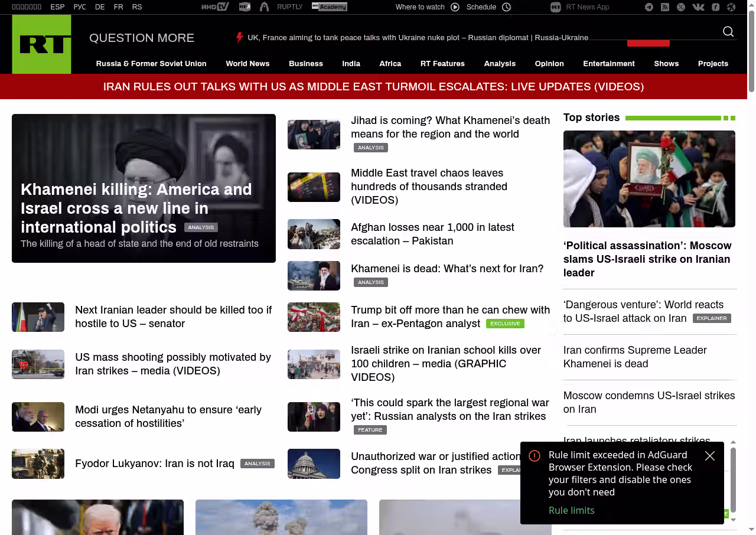This screenshot has height=535, width=756.
Task: Open the RT News App link
Action: click(x=587, y=7)
